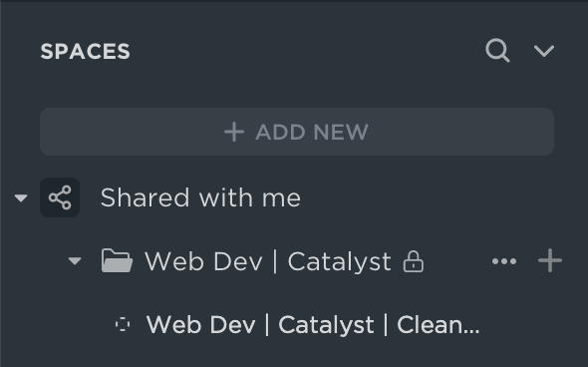Click the ADD NEW text label
This screenshot has height=367, width=588.
click(x=312, y=132)
